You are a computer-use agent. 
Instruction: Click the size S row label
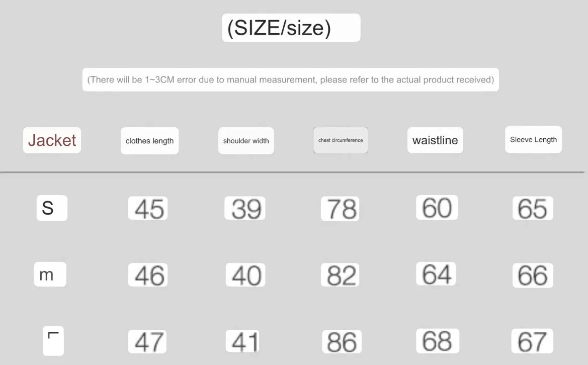(x=52, y=208)
